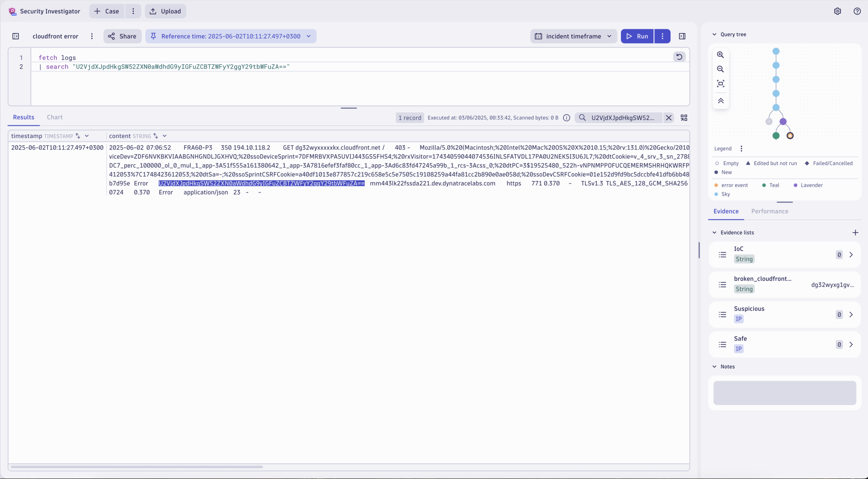Open the Performance tab
This screenshot has height=479, width=868.
pyautogui.click(x=769, y=211)
